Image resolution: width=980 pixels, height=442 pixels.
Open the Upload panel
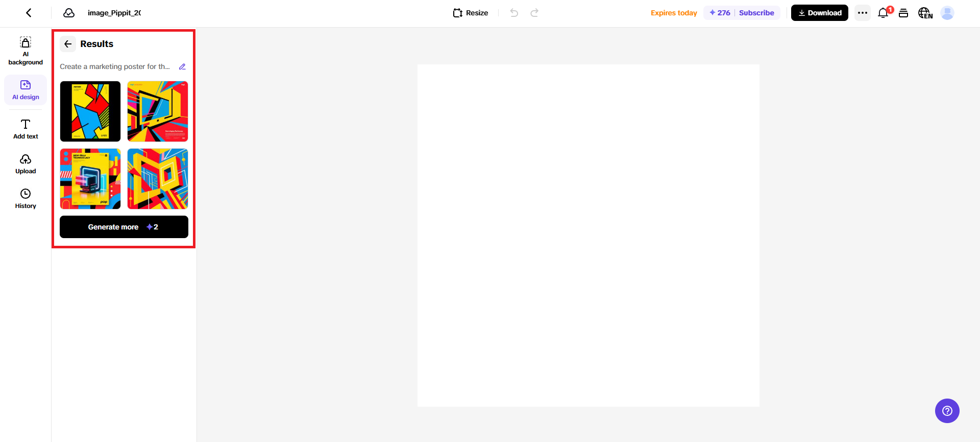(x=26, y=164)
